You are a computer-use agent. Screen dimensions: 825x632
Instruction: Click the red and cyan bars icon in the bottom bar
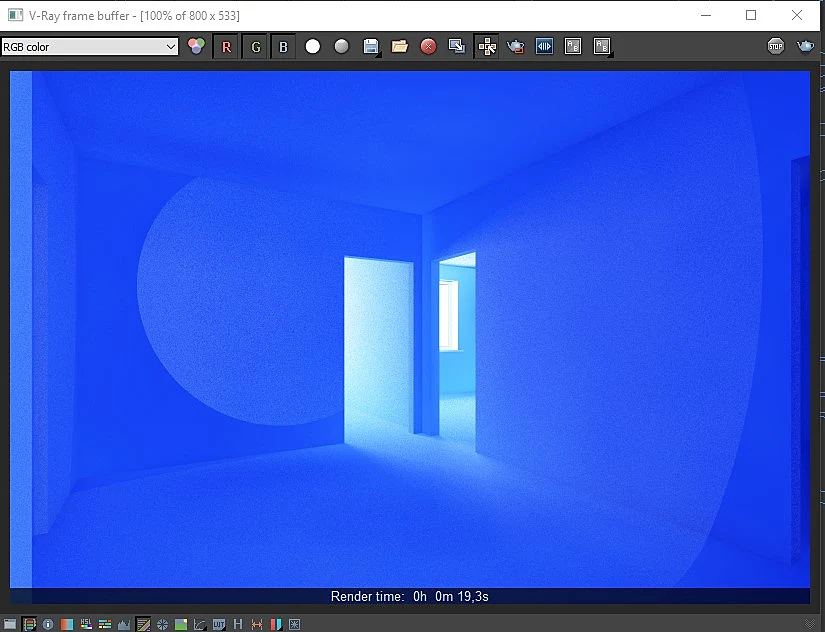pos(276,624)
